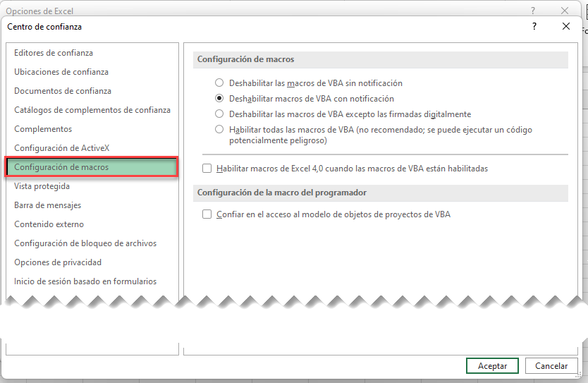Click the Aceptar button
The width and height of the screenshot is (588, 383).
492,366
